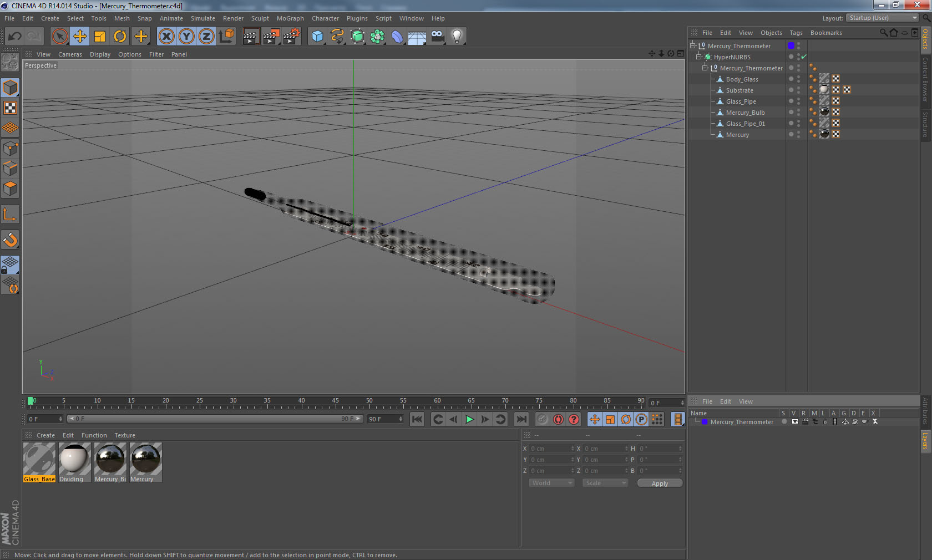Click the Enable Axis L-shaped icon
The image size is (932, 560).
[x=11, y=214]
